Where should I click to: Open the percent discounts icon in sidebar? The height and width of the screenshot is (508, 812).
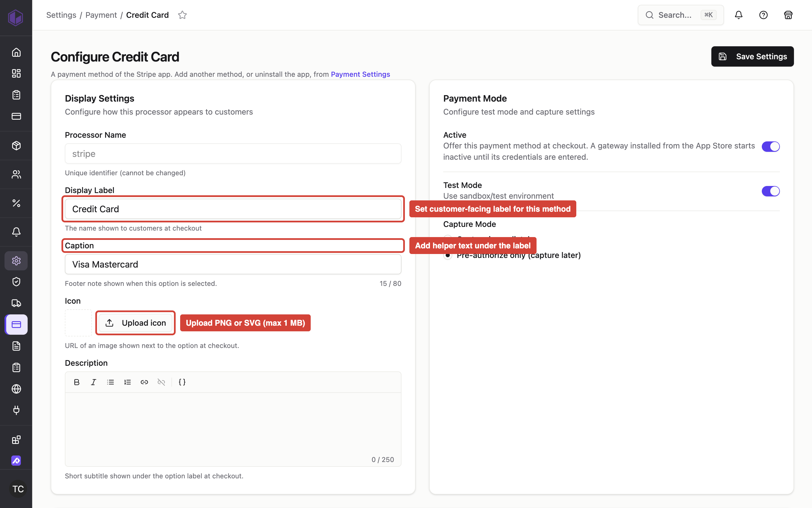[16, 203]
